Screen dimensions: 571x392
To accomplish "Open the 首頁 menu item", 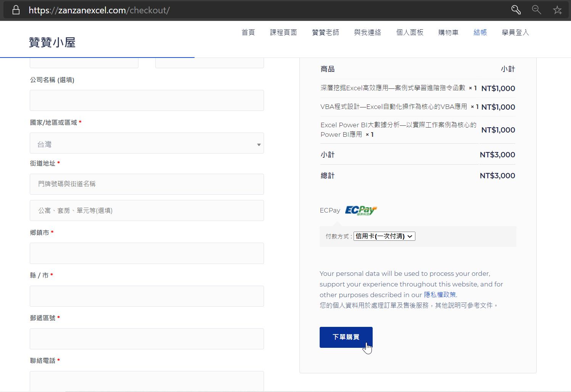I will [x=248, y=32].
